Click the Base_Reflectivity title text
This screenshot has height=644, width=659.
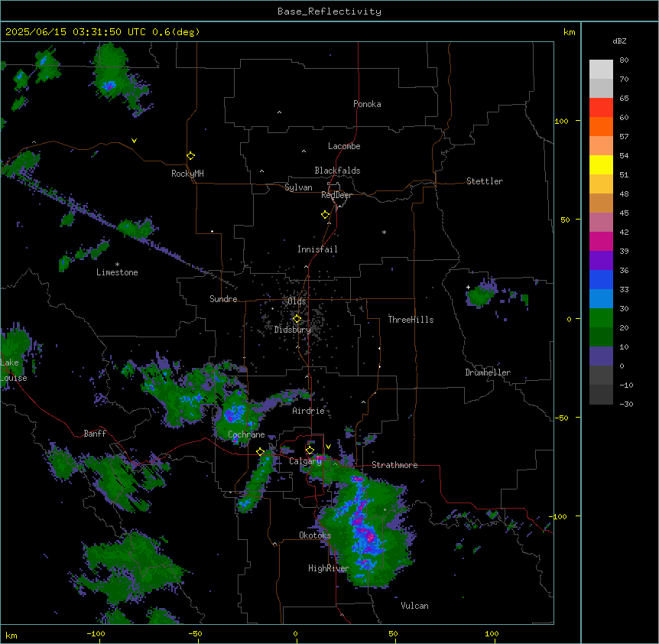click(x=329, y=11)
